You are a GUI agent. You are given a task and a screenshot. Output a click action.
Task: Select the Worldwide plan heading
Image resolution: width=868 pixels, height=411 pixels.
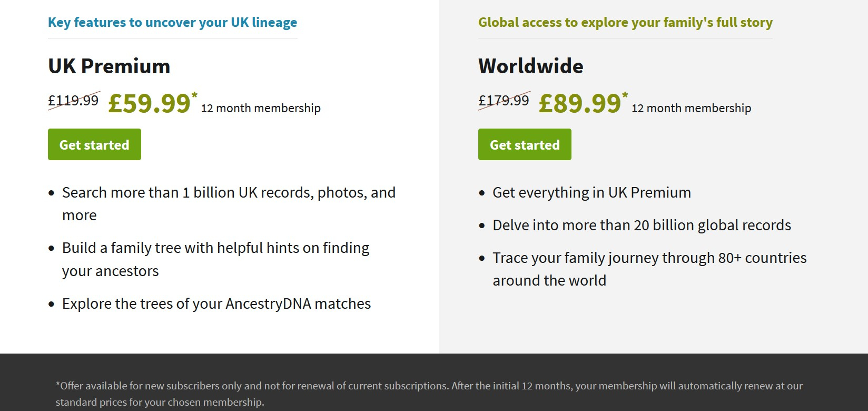(531, 66)
